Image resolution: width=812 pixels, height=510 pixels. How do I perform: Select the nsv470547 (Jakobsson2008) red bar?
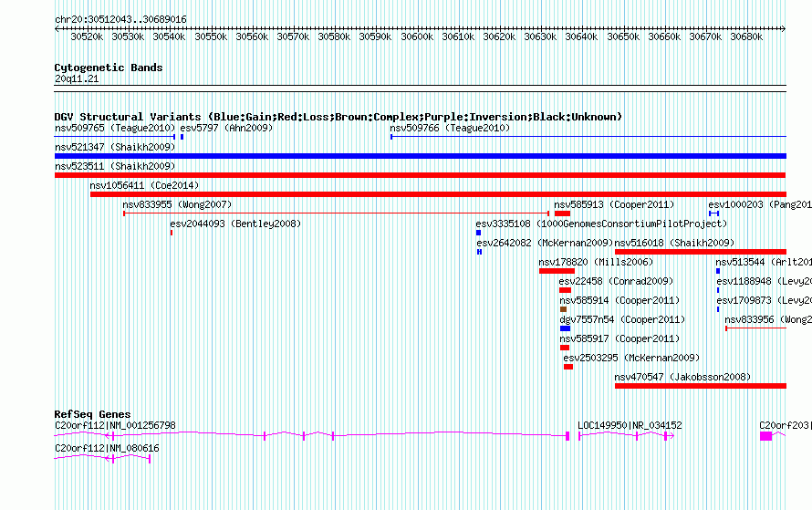[x=701, y=386]
